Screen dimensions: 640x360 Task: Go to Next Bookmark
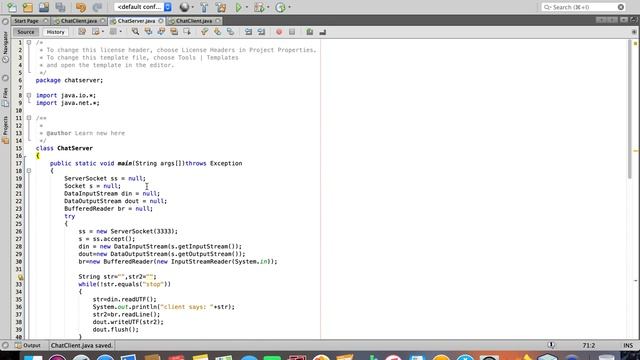218,32
